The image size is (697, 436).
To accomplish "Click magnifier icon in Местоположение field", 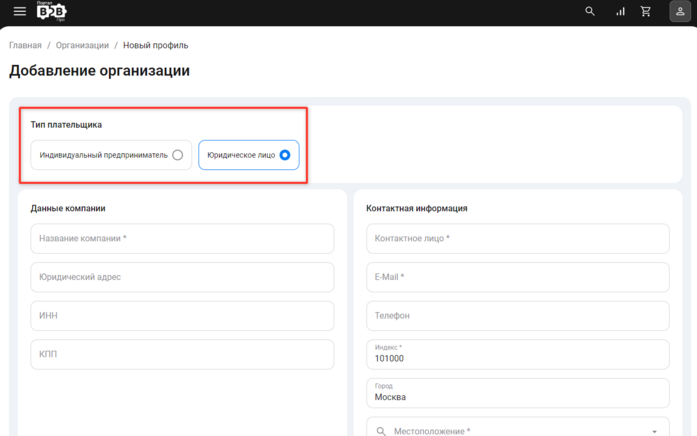I will coord(381,431).
